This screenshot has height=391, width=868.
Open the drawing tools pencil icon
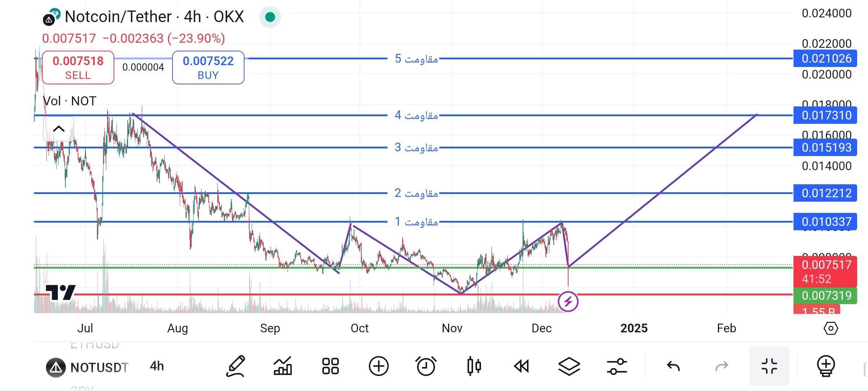click(236, 366)
